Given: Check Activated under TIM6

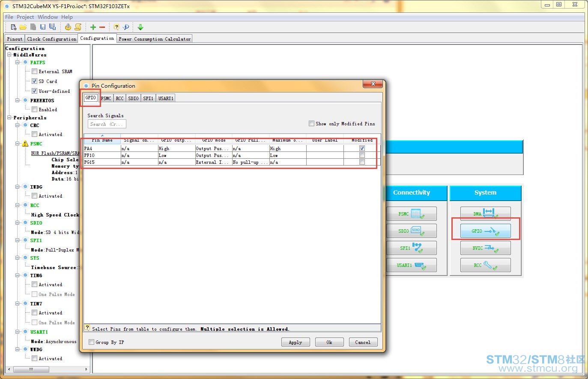Looking at the screenshot, I should coord(34,284).
